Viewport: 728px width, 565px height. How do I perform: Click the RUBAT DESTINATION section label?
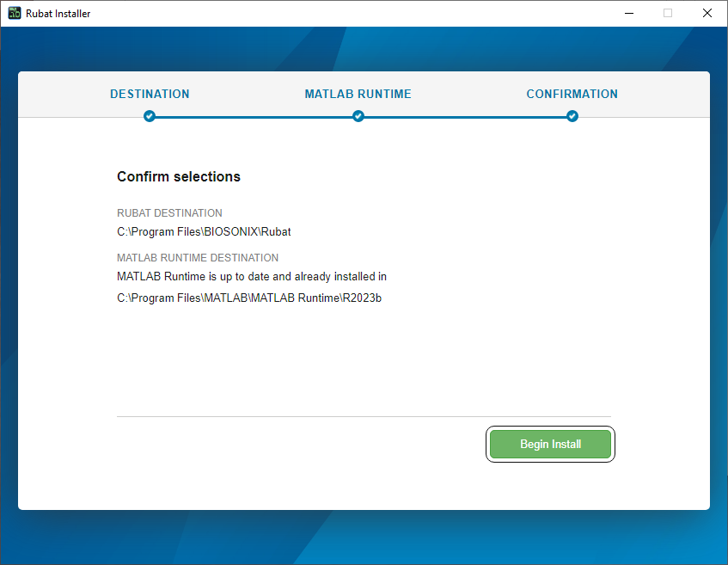(x=169, y=212)
